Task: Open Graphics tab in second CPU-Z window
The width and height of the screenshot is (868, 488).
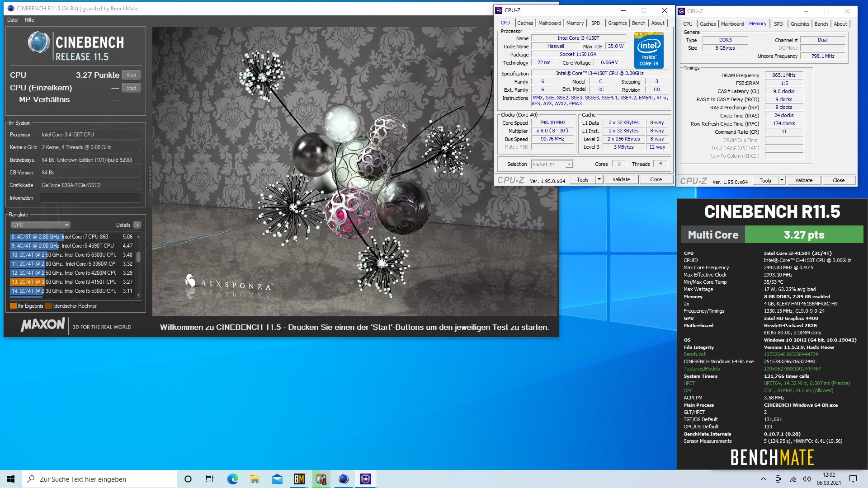Action: pos(800,24)
